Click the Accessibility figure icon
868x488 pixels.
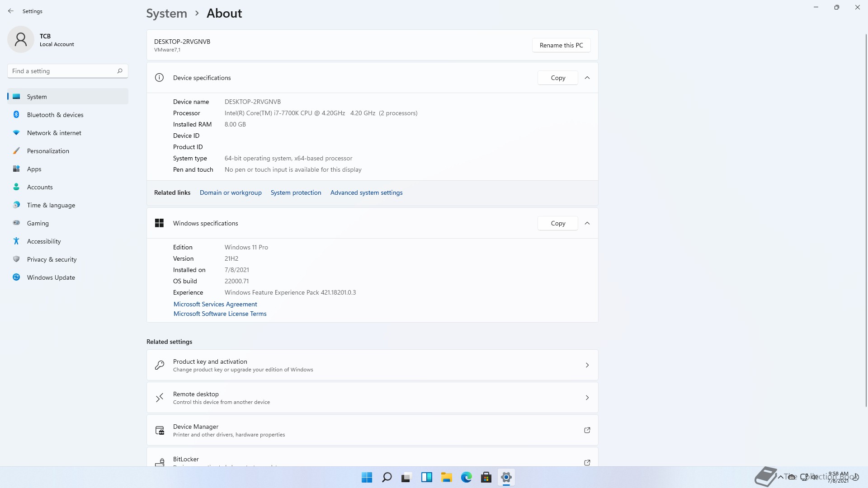[x=16, y=241]
